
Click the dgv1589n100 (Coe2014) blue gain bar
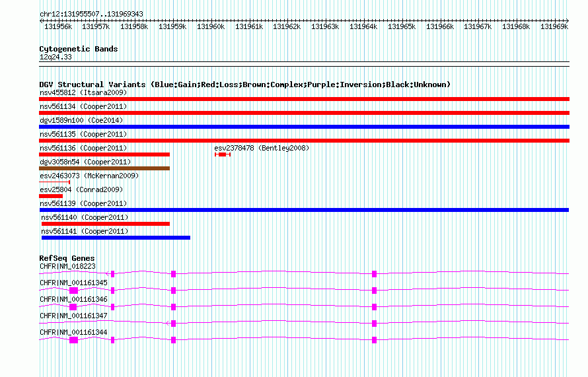point(304,127)
